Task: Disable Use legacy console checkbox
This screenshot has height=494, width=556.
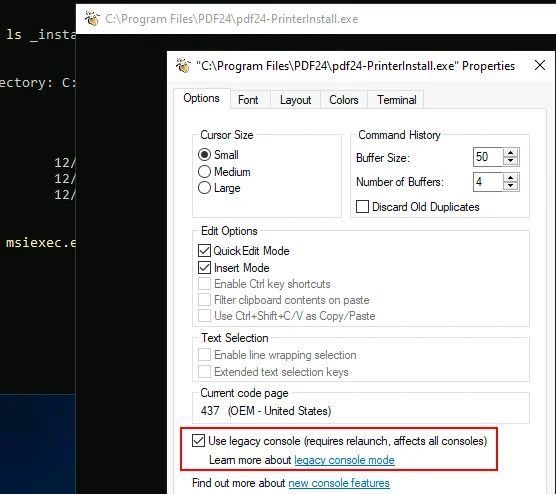Action: [198, 440]
